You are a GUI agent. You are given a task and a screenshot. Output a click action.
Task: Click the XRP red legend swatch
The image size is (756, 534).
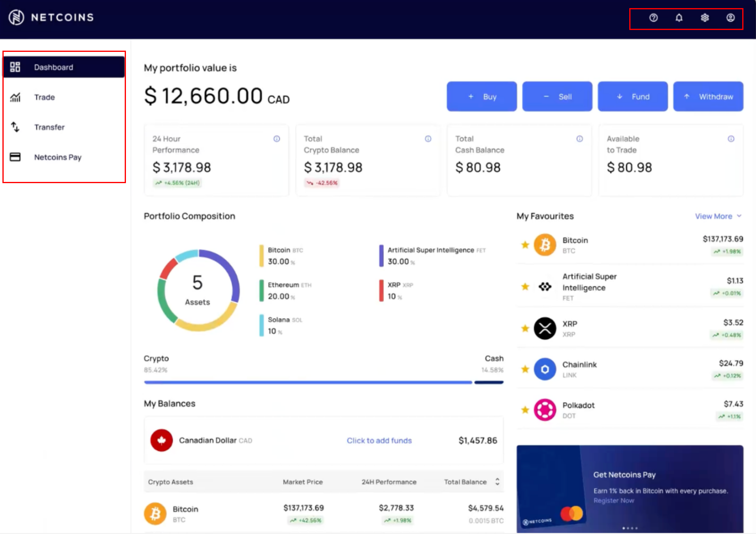[381, 290]
